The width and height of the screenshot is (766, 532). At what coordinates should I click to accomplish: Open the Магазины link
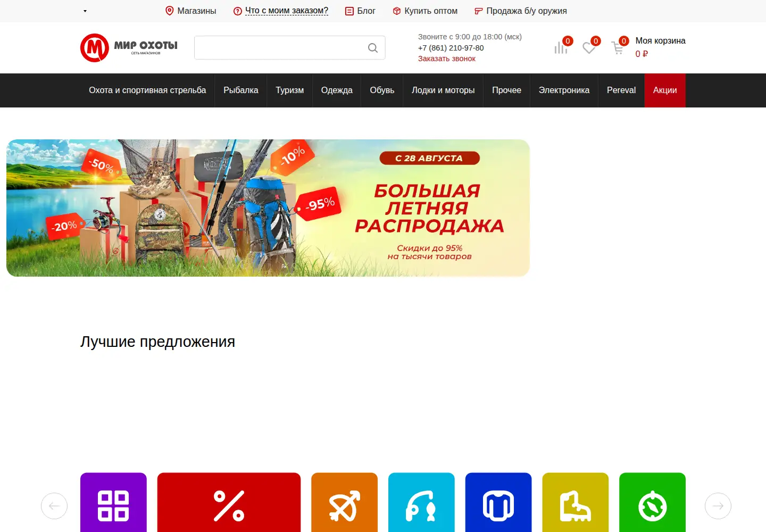coord(191,11)
